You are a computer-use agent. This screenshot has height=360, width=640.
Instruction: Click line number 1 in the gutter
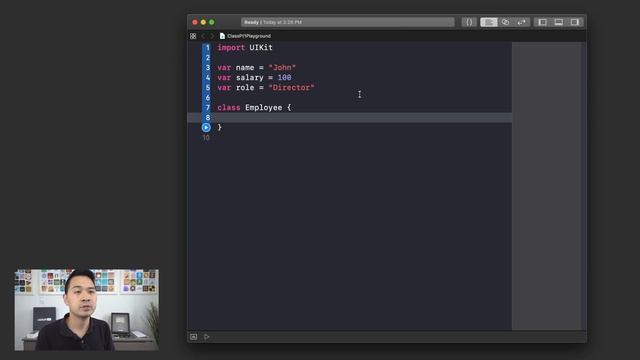click(x=207, y=48)
